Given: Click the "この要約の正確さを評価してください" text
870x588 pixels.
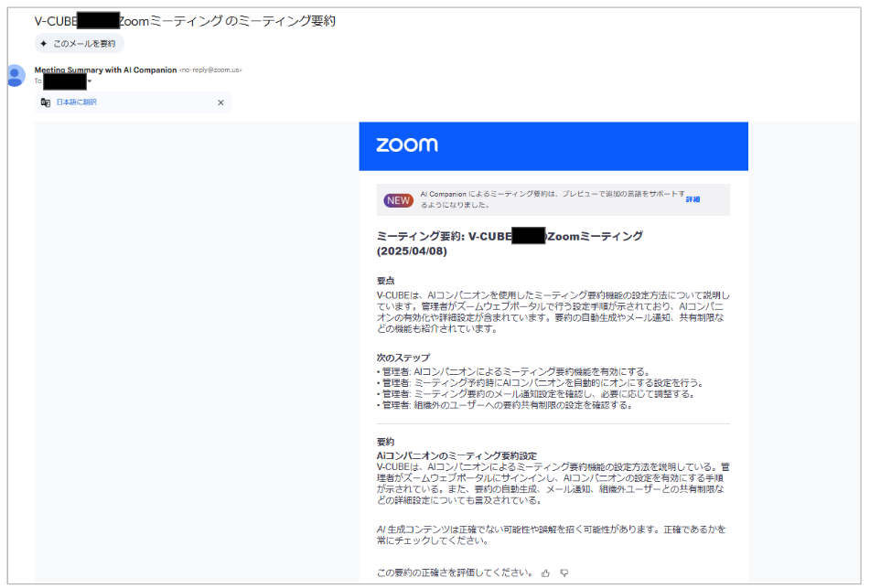Looking at the screenshot, I should click(455, 572).
